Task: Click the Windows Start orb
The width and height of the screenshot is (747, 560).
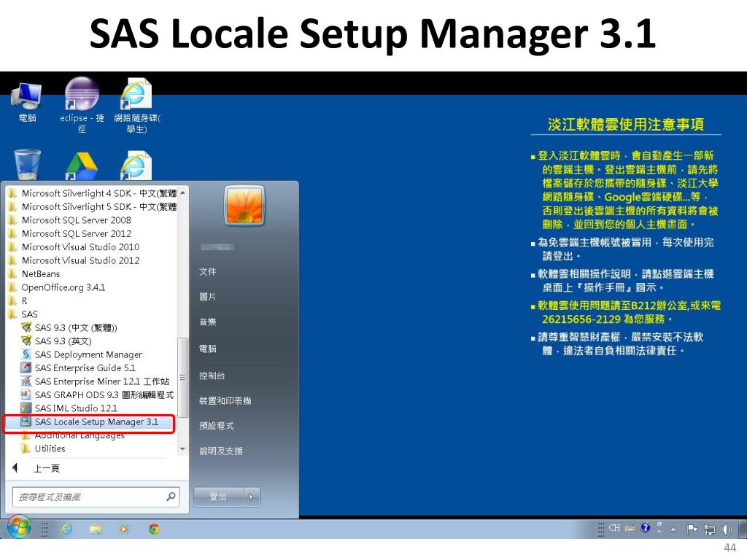Action: click(x=18, y=528)
